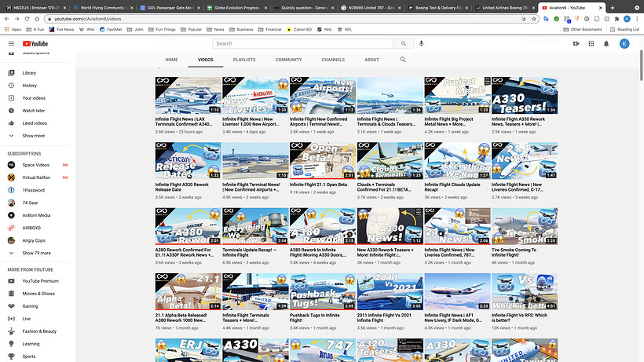The image size is (644, 362).
Task: Expand Show 79 more subscriptions
Action: 35,253
